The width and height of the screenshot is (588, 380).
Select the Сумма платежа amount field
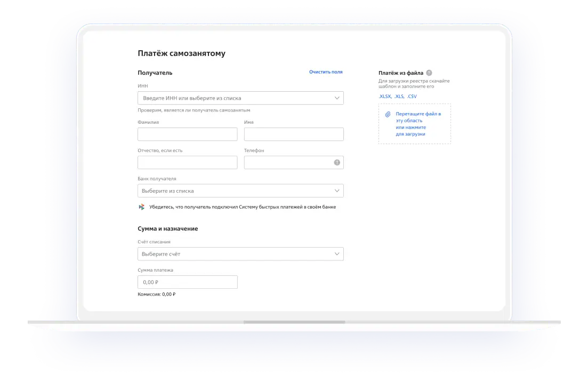(x=187, y=282)
